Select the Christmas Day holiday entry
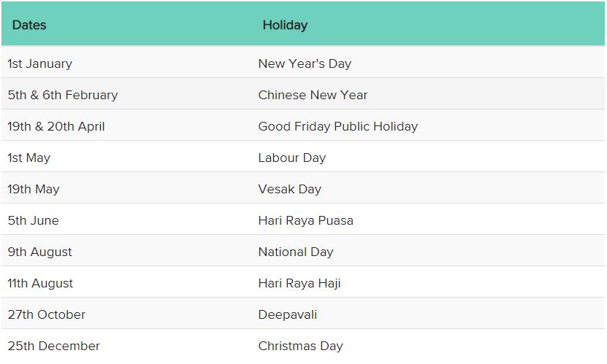This screenshot has width=607, height=364. pos(300,346)
